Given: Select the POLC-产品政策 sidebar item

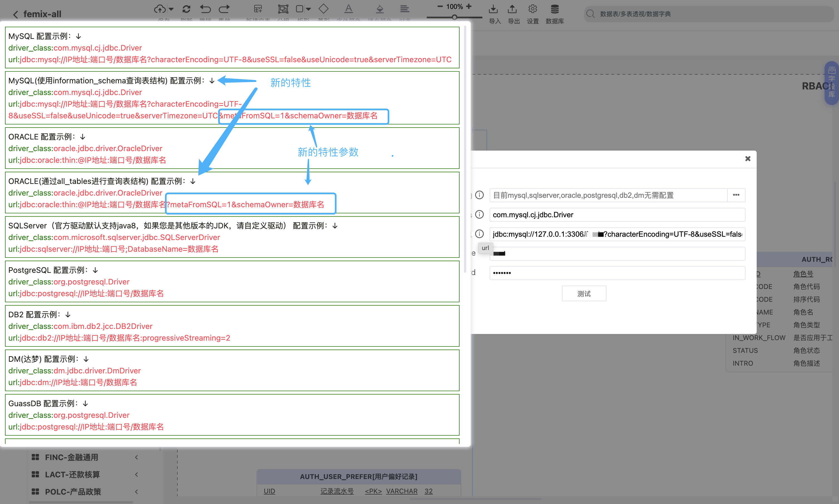Looking at the screenshot, I should pos(73,491).
